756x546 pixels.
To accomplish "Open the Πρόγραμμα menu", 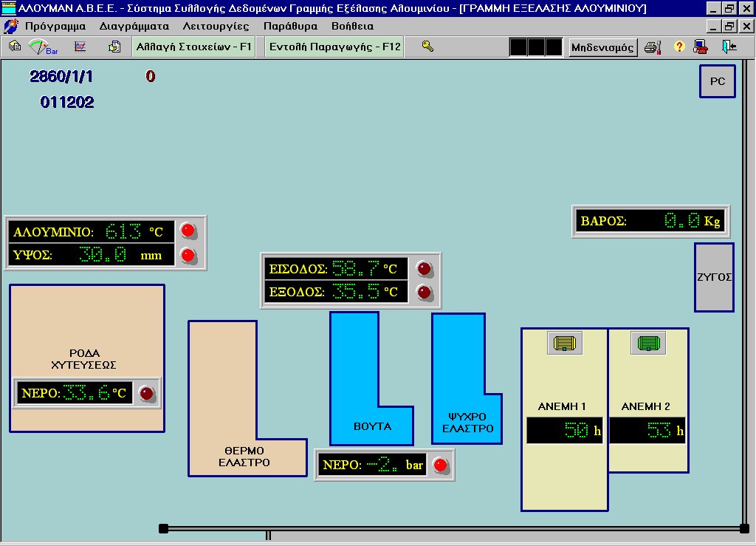I will point(55,26).
